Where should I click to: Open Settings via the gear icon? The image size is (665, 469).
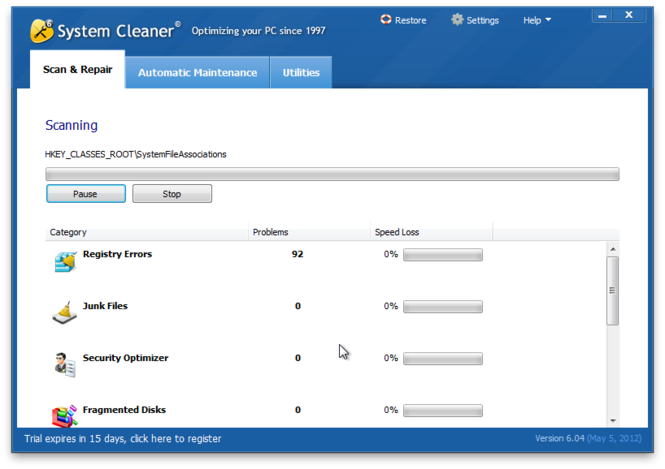tap(457, 20)
